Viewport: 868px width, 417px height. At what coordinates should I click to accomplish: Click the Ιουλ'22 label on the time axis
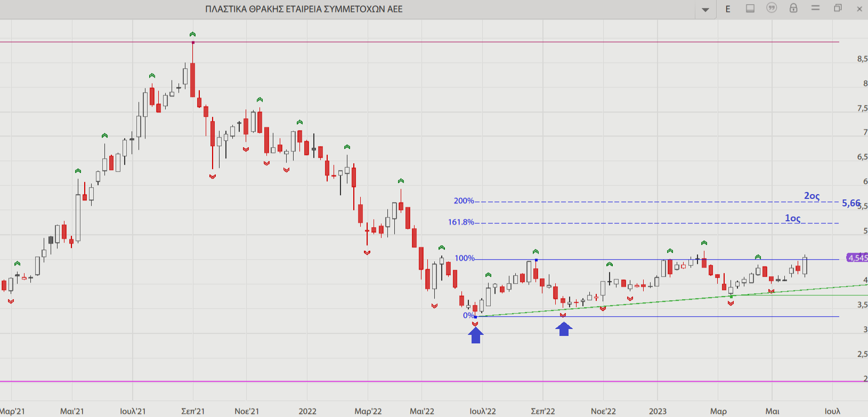pos(483,411)
